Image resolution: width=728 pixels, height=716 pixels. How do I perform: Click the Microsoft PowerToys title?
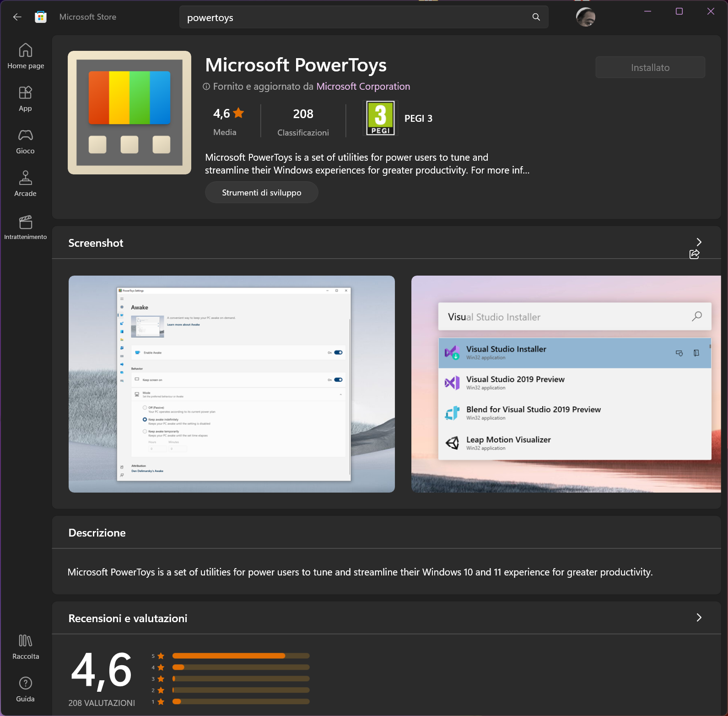(296, 65)
